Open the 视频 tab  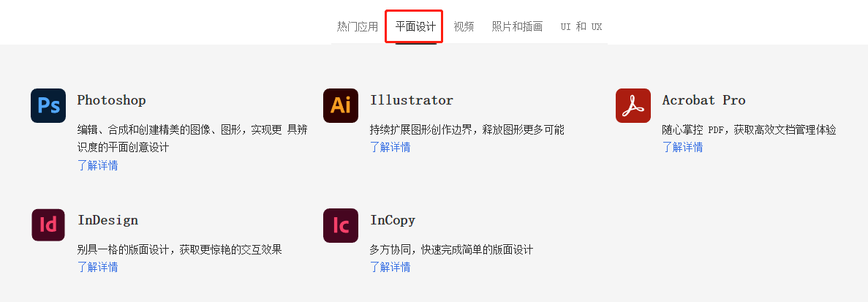click(x=464, y=27)
